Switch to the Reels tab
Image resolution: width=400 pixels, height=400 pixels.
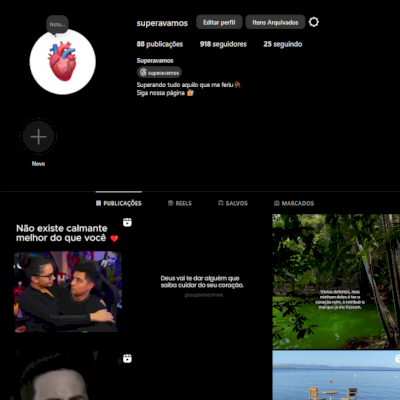(x=180, y=203)
